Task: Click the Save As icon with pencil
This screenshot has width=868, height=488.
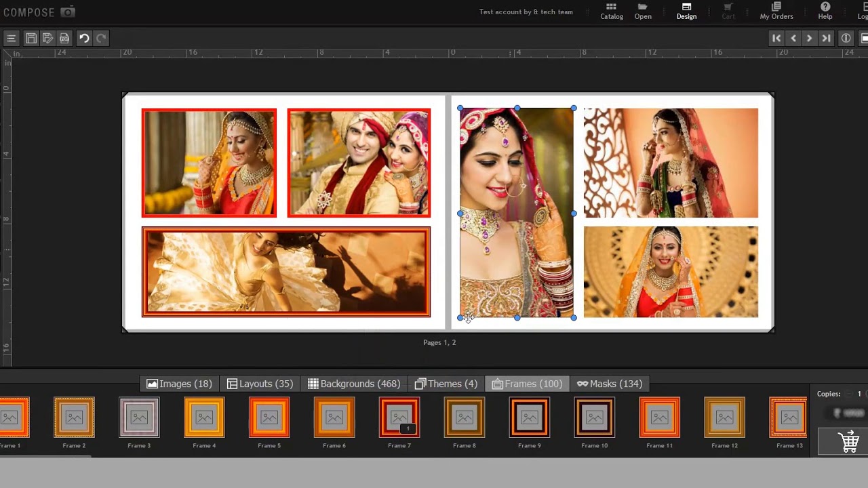Action: click(47, 39)
